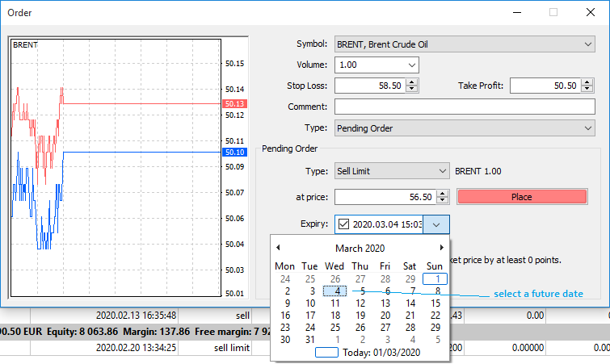The width and height of the screenshot is (610, 364).
Task: Expand the Sell Limit type dropdown
Action: (441, 171)
